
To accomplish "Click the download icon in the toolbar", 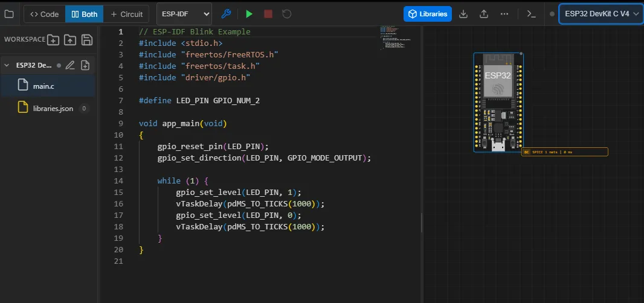I will (463, 14).
